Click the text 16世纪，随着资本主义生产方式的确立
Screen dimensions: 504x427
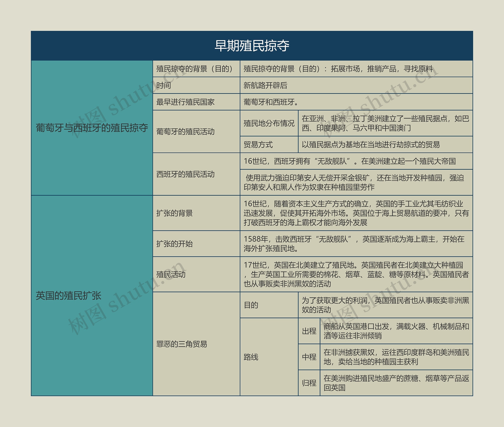click(306, 204)
